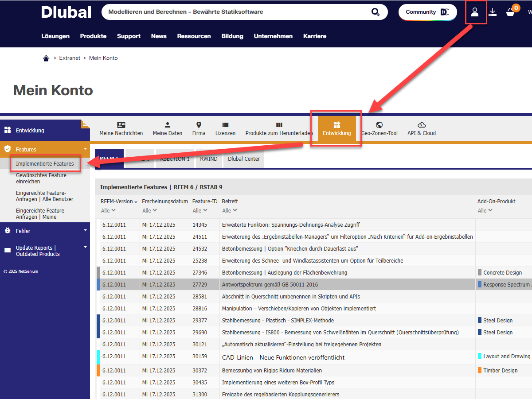Select the Entwicklung tab with grid icon
The height and width of the screenshot is (399, 532).
[336, 128]
